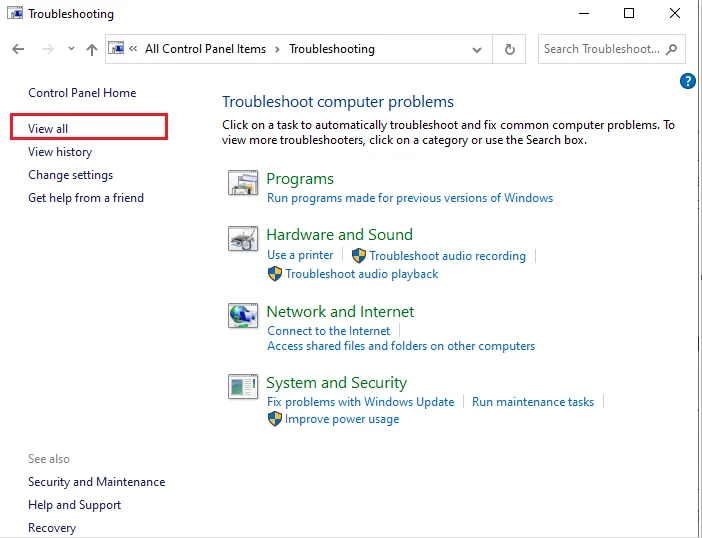Screen dimensions: 702x538
Task: Click the Programs category icon
Action: click(243, 182)
